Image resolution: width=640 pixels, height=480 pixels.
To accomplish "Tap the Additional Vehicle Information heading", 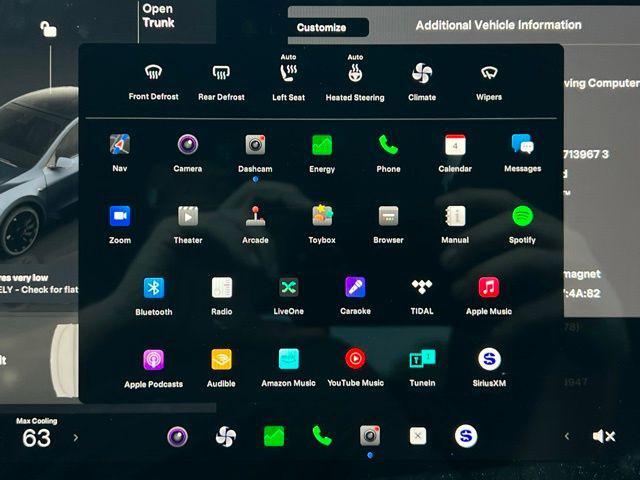I will coord(498,25).
